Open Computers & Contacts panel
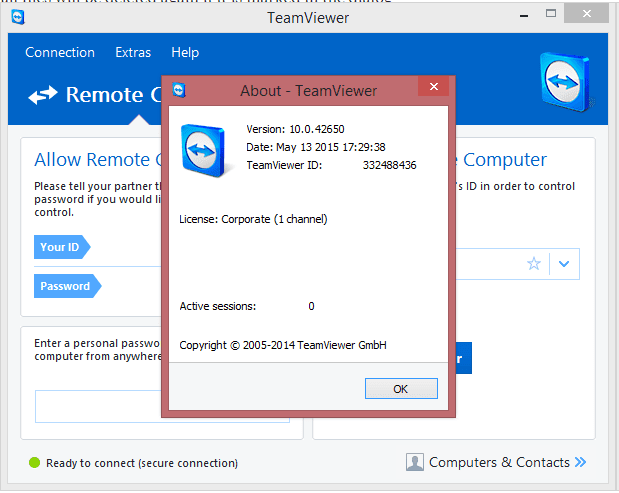The image size is (619, 493). 499,462
